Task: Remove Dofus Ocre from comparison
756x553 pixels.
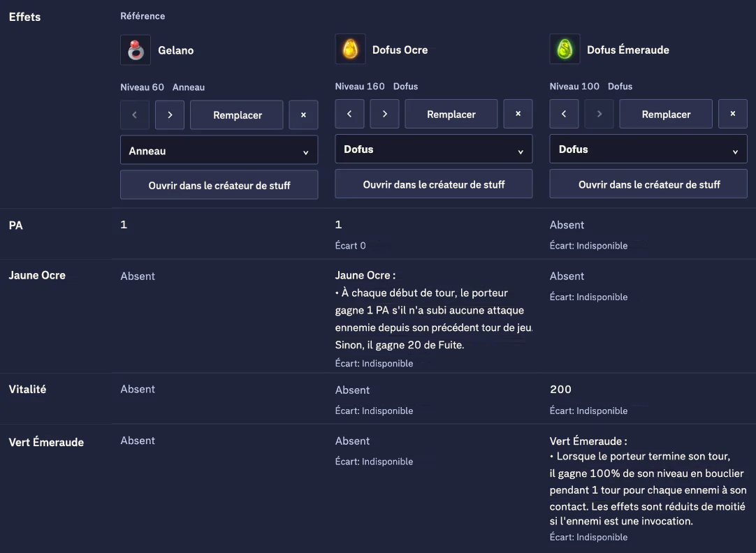Action: 518,114
